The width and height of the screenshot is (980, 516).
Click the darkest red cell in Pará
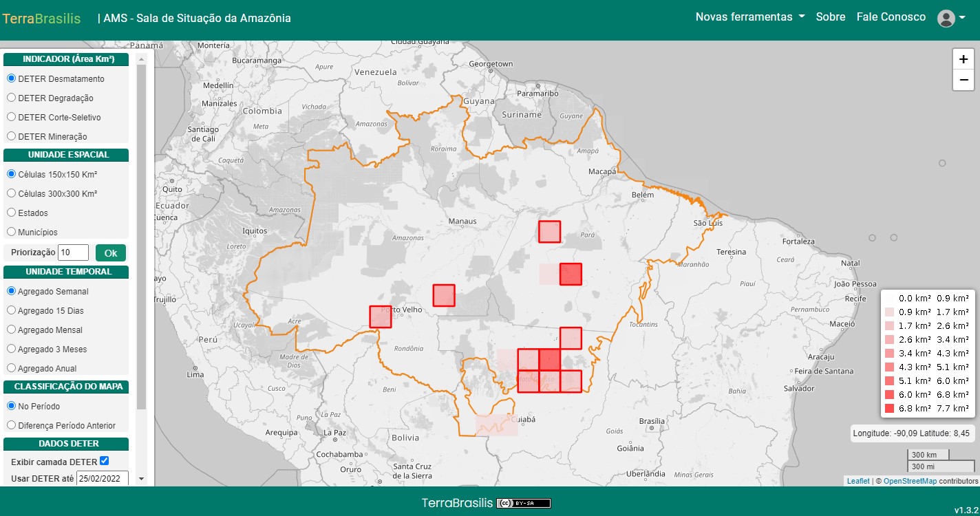[x=571, y=274]
